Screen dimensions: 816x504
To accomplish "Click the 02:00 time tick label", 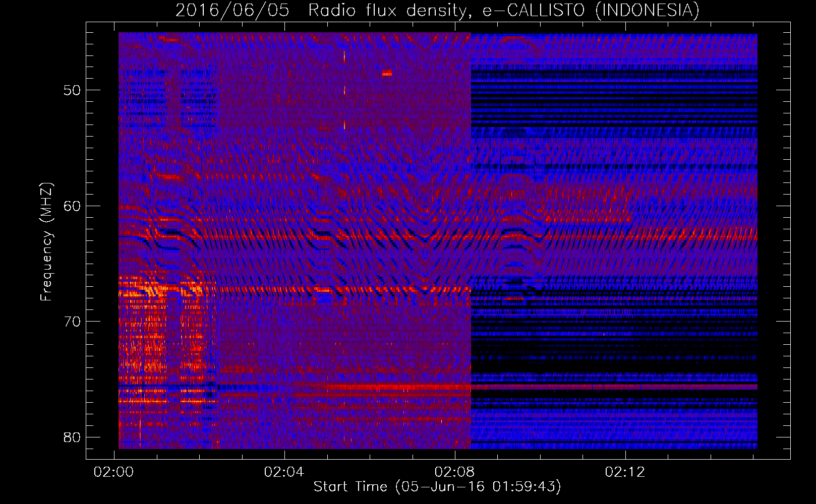I will pos(114,472).
